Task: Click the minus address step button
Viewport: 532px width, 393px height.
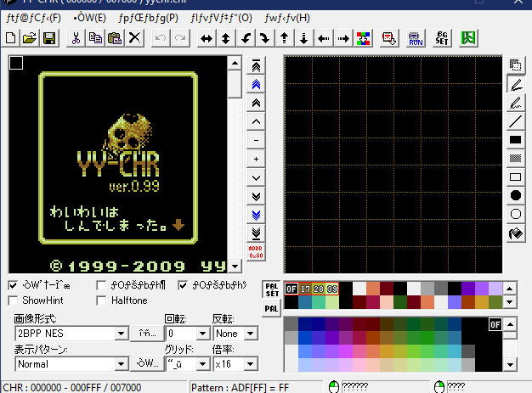Action: 256,140
